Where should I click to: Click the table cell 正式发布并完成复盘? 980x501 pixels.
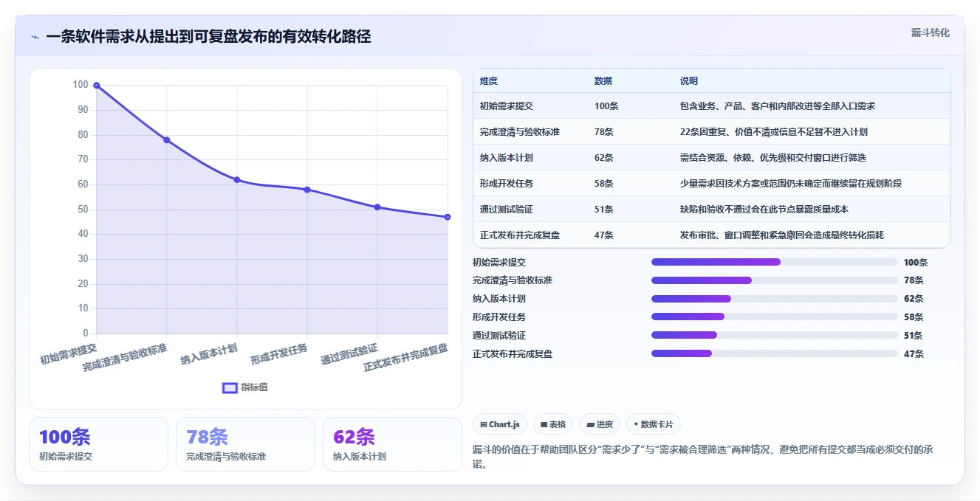pyautogui.click(x=520, y=235)
